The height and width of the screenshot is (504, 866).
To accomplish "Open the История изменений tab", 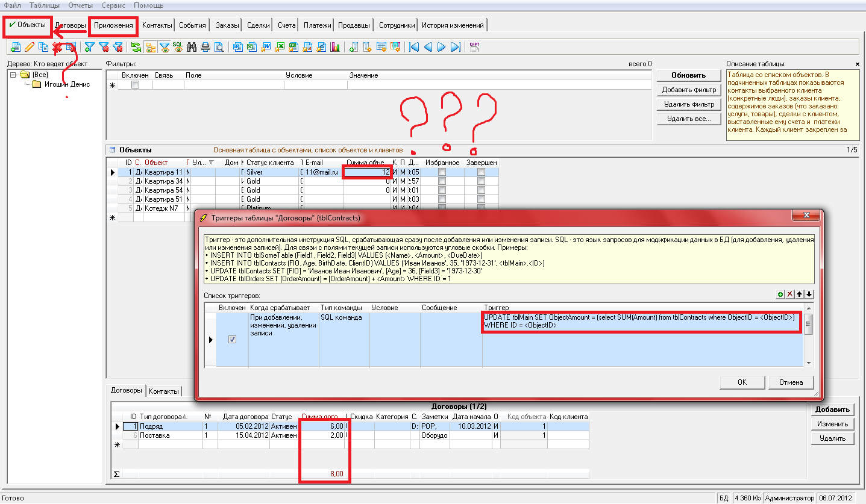I will pos(452,25).
